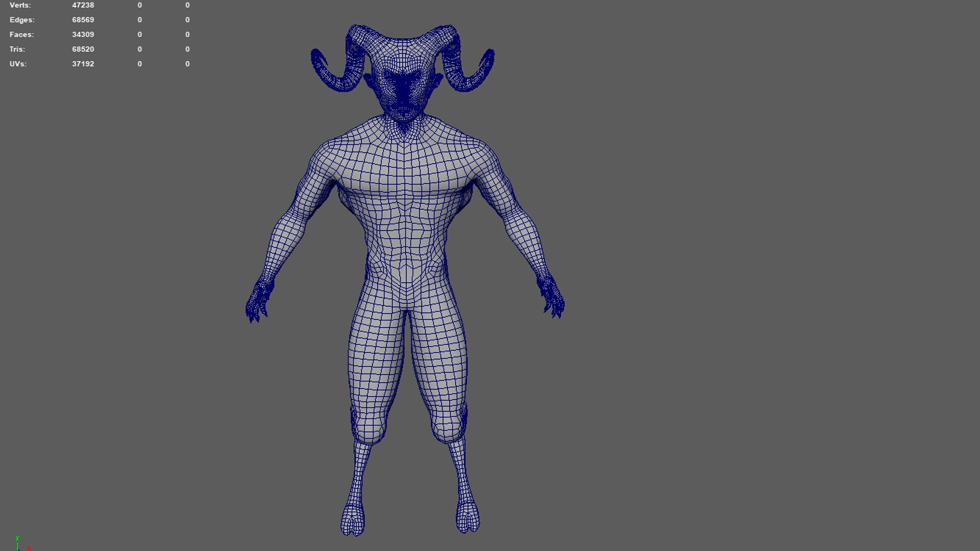The width and height of the screenshot is (980, 551).
Task: Select the Edges label in the poly count
Action: [x=22, y=20]
